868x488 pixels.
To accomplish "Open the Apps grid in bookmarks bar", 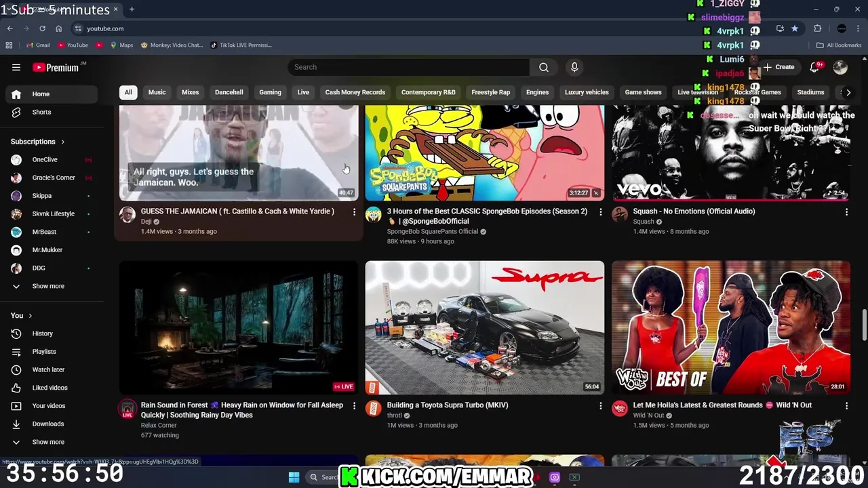I will click(x=9, y=45).
